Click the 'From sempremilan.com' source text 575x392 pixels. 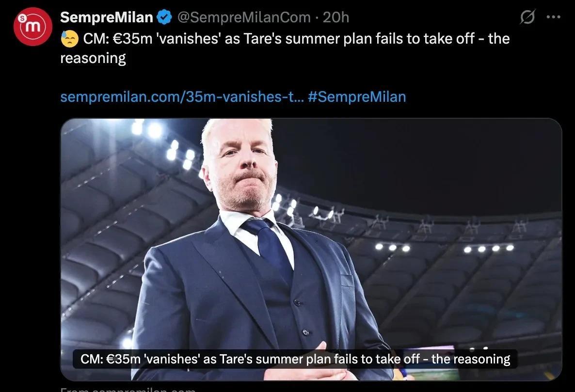(x=128, y=389)
